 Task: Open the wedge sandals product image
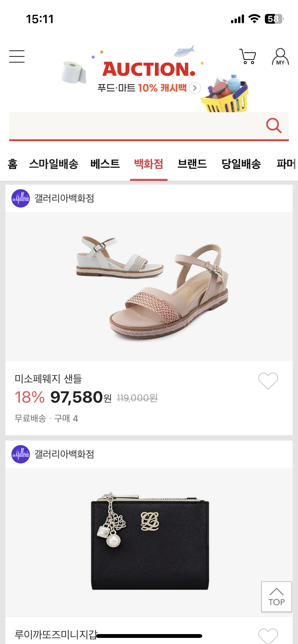(149, 287)
